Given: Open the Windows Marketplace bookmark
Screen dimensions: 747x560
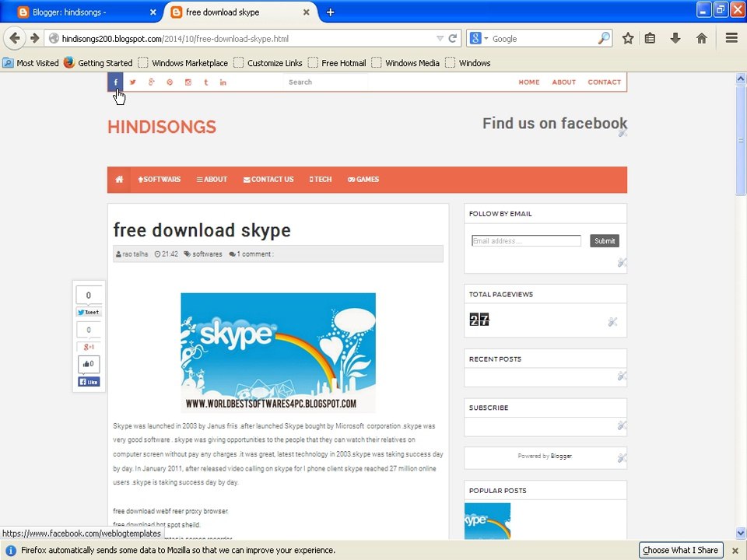Looking at the screenshot, I should coord(183,63).
